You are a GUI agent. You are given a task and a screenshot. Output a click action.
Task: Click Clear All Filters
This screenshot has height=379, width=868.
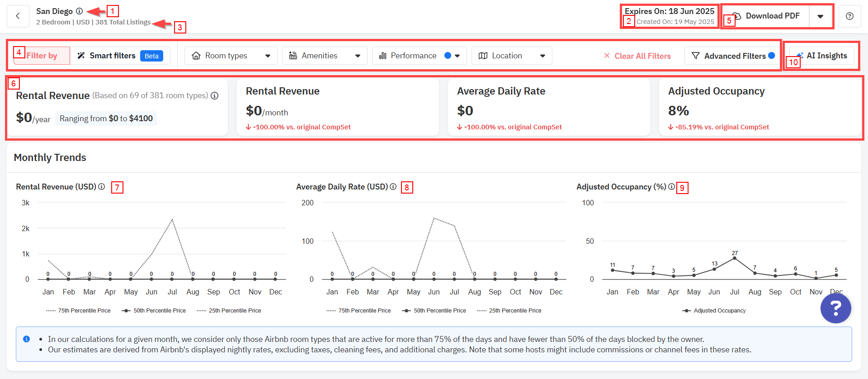(x=637, y=56)
